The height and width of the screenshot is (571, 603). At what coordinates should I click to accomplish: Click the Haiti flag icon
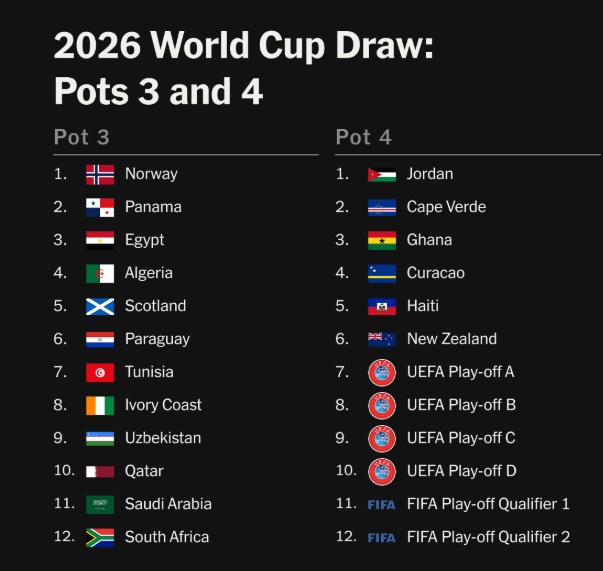coord(382,306)
